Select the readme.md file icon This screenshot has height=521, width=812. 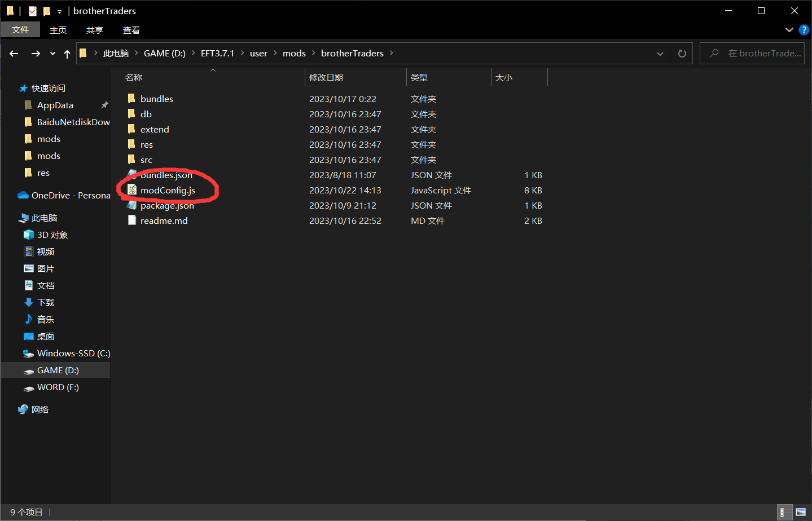pos(132,220)
